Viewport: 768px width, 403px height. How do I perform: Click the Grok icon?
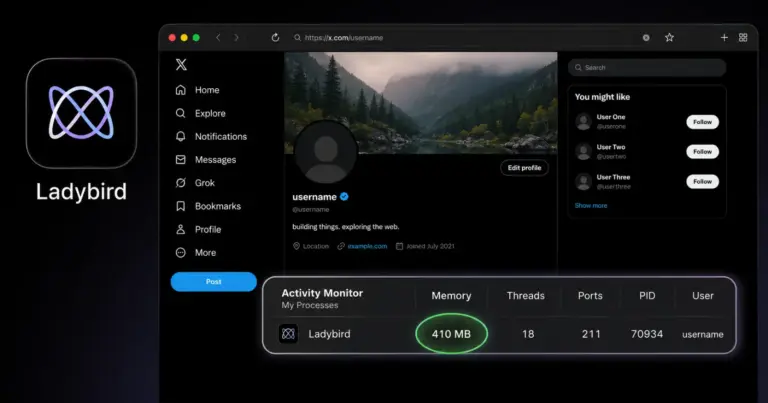click(x=181, y=183)
